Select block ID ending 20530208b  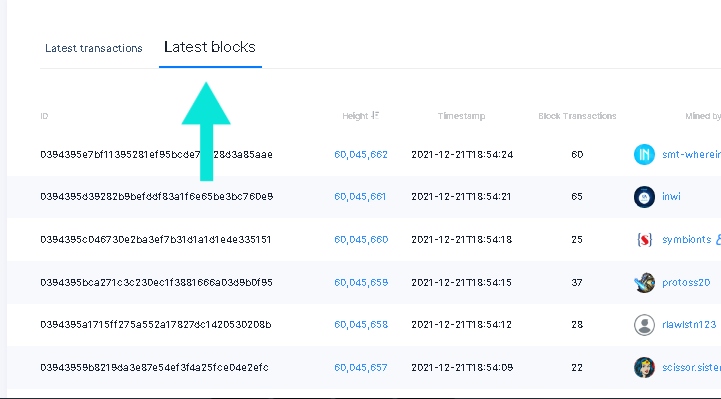pyautogui.click(x=156, y=324)
